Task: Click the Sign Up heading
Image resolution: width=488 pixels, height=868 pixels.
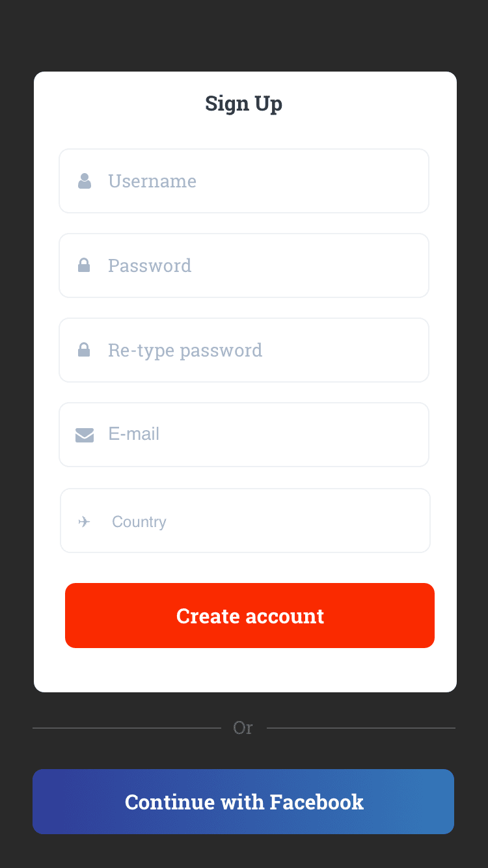Action: pos(243,103)
